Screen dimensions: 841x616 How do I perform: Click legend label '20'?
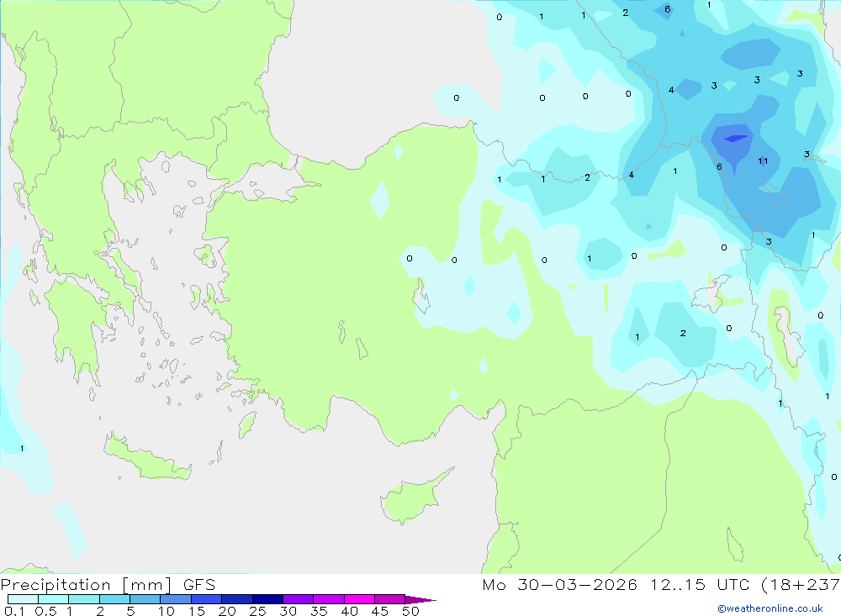coord(227,611)
